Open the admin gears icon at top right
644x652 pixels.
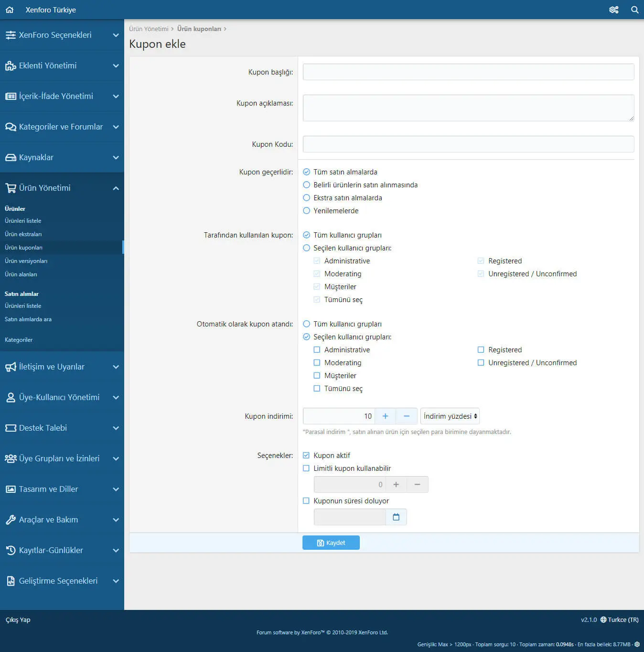tap(614, 10)
